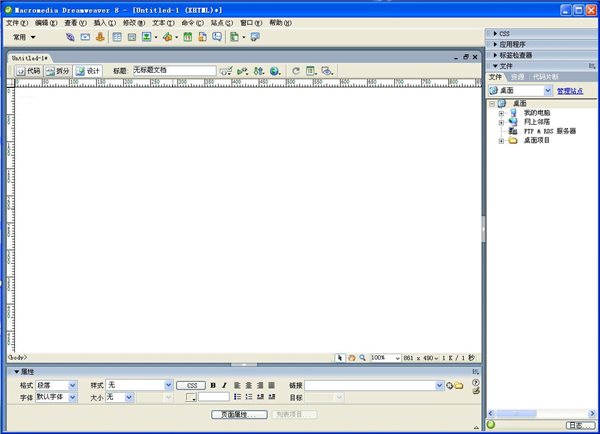The image size is (600, 434).
Task: Click the Images insert icon
Action: pos(147,37)
